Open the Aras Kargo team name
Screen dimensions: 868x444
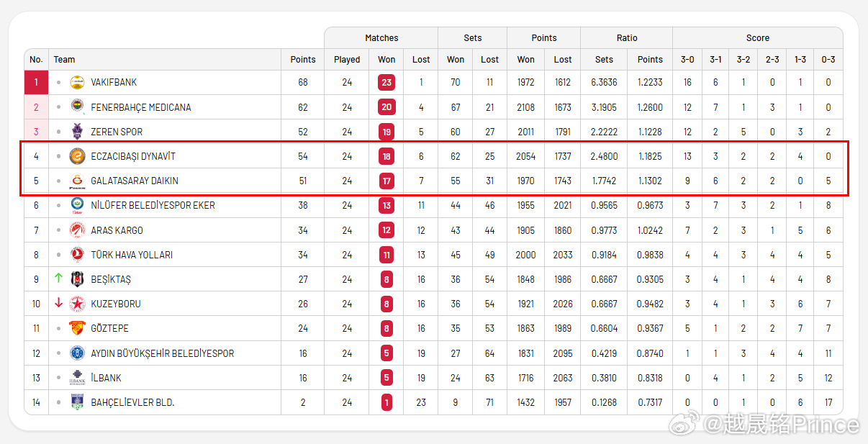[117, 230]
